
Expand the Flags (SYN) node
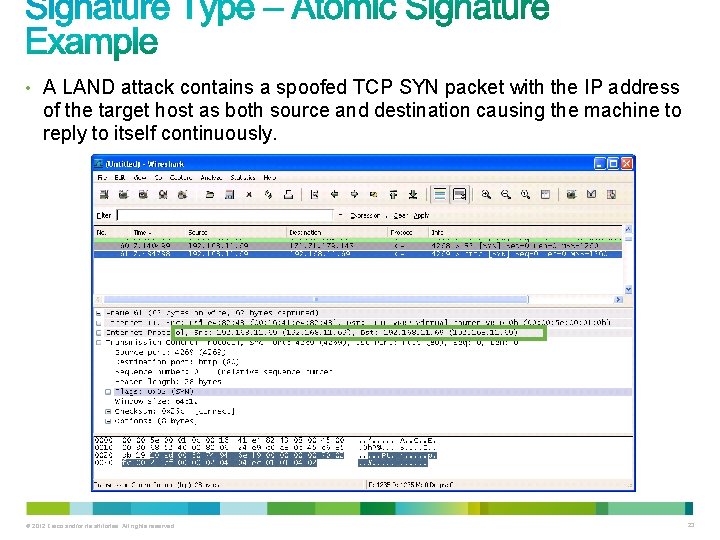[108, 392]
